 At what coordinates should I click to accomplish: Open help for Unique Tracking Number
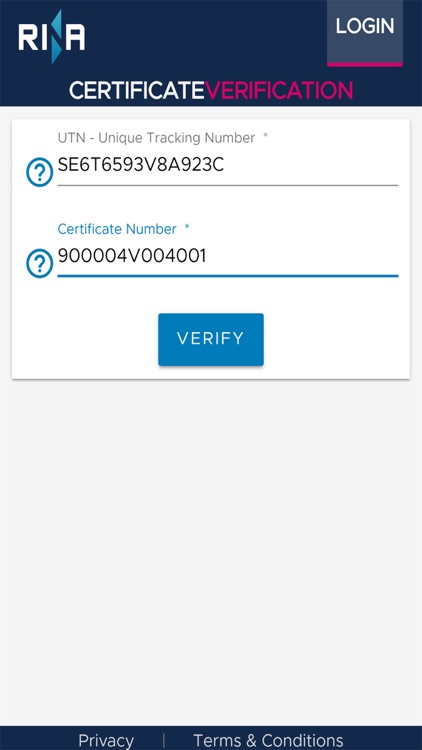click(39, 172)
